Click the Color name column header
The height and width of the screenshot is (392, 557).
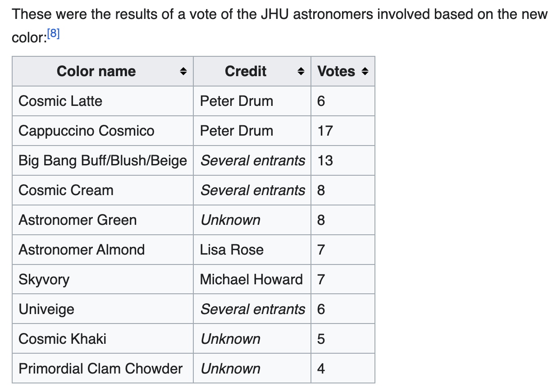[x=96, y=71]
